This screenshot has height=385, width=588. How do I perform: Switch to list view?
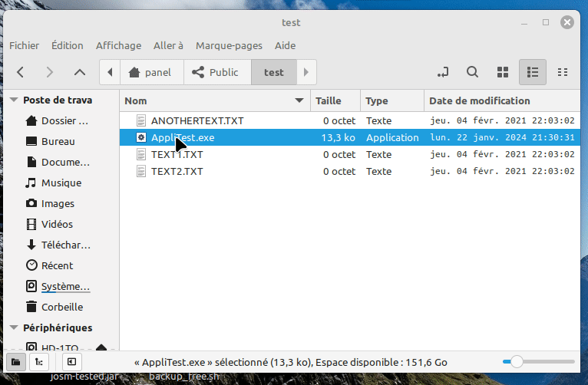533,72
